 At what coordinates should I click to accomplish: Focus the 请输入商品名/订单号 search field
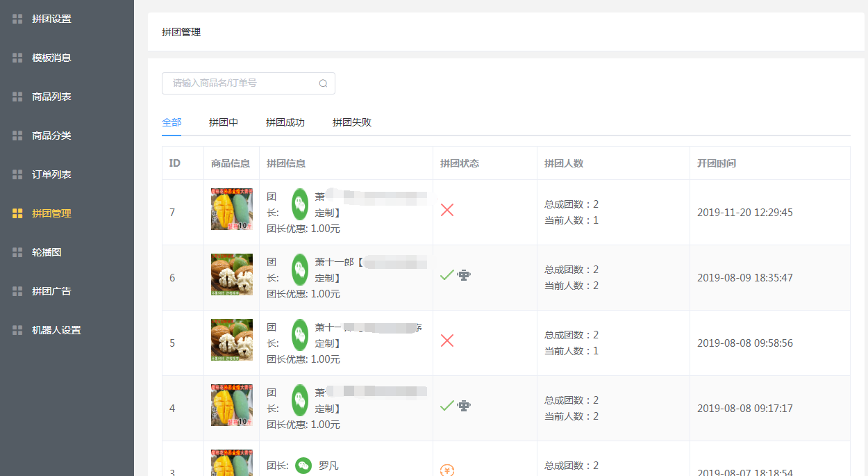[x=249, y=83]
